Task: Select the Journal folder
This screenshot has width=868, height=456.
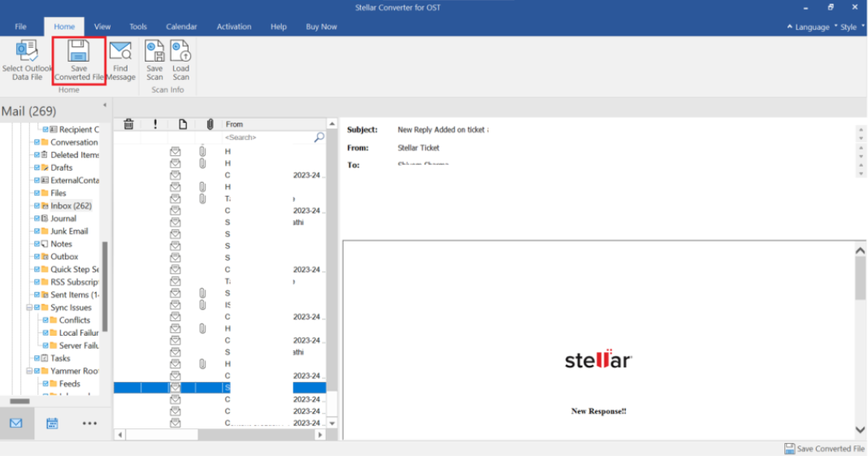Action: pos(63,218)
